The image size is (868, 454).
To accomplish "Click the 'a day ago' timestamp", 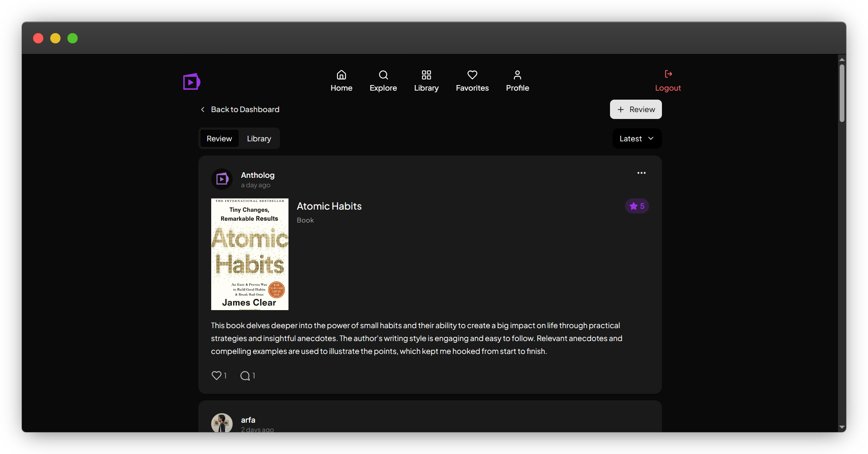I will pyautogui.click(x=256, y=185).
